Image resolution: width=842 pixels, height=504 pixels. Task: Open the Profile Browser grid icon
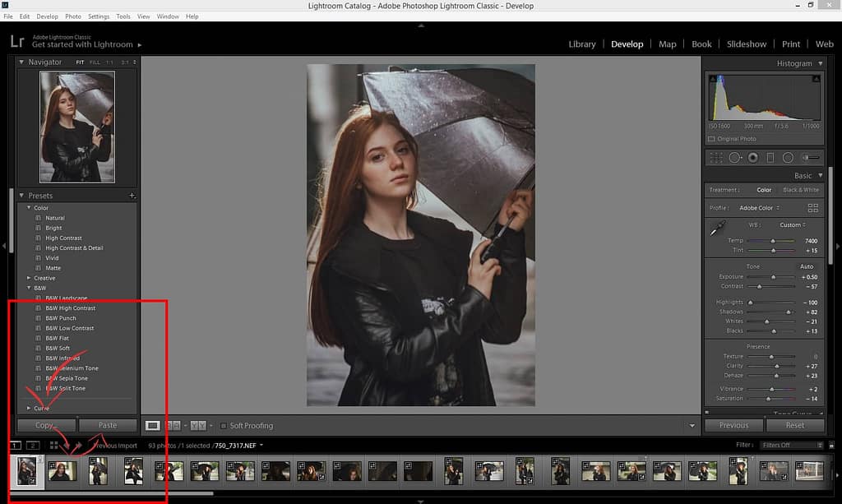[813, 208]
